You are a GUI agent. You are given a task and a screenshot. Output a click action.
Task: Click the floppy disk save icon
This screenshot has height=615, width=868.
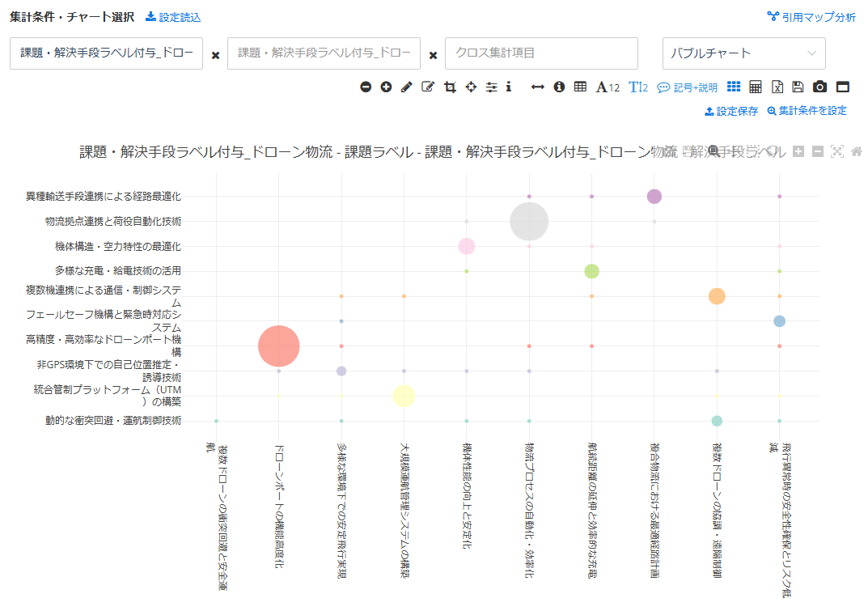(798, 87)
